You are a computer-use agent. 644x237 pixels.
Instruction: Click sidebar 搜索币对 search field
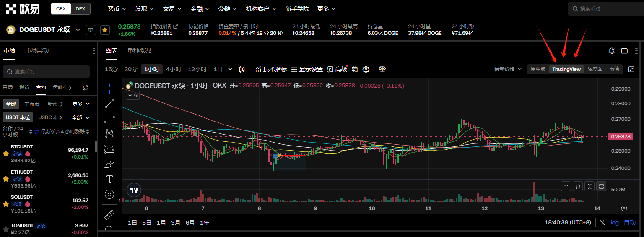point(46,72)
